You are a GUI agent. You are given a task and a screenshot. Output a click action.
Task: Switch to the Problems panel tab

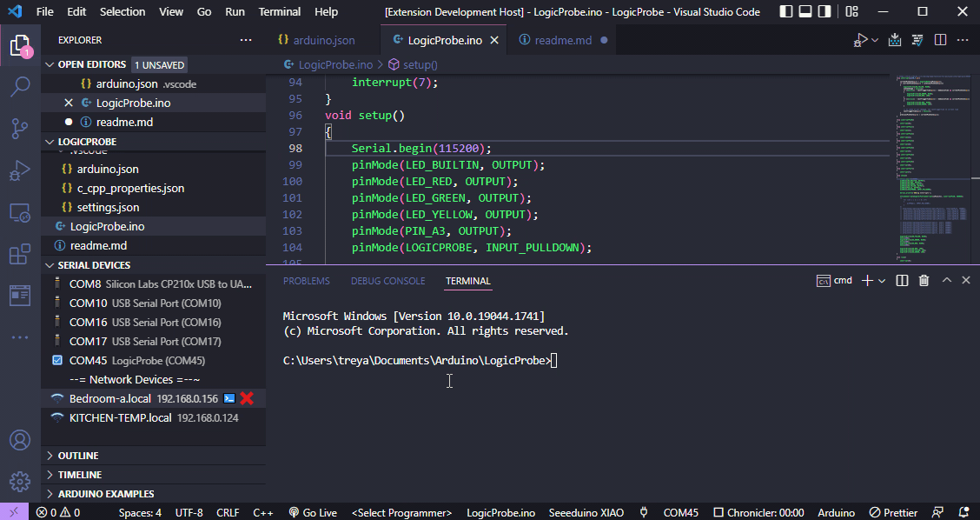[x=306, y=281]
